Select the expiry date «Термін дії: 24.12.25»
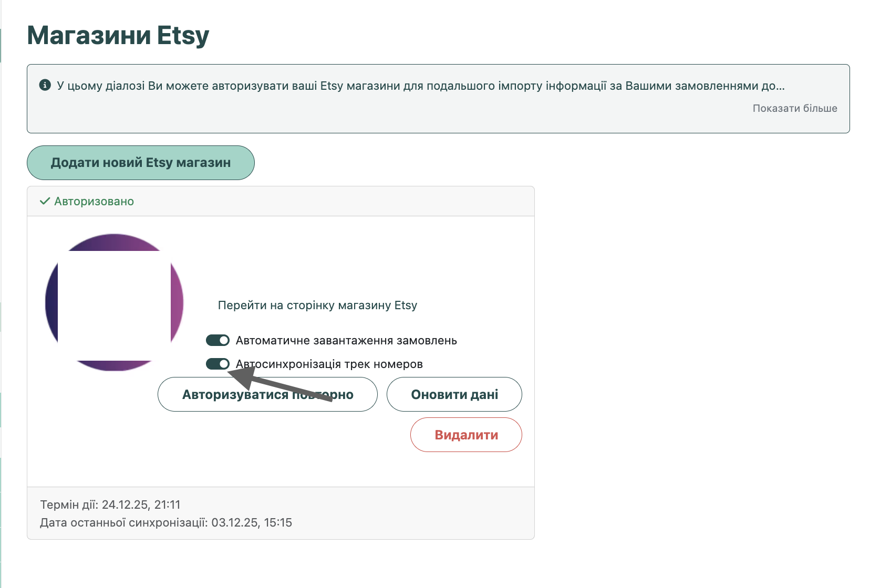Viewport: 870px width, 588px height. tap(110, 505)
